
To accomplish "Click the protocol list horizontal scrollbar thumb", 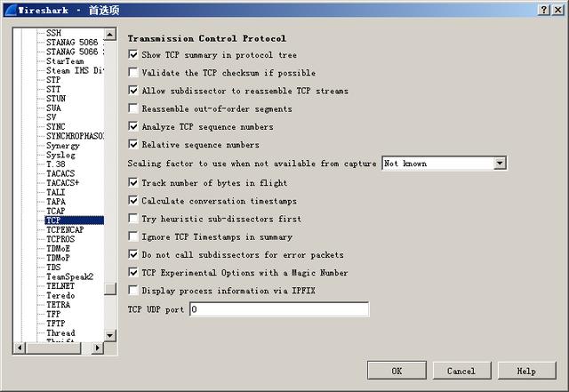I will pyautogui.click(x=53, y=348).
